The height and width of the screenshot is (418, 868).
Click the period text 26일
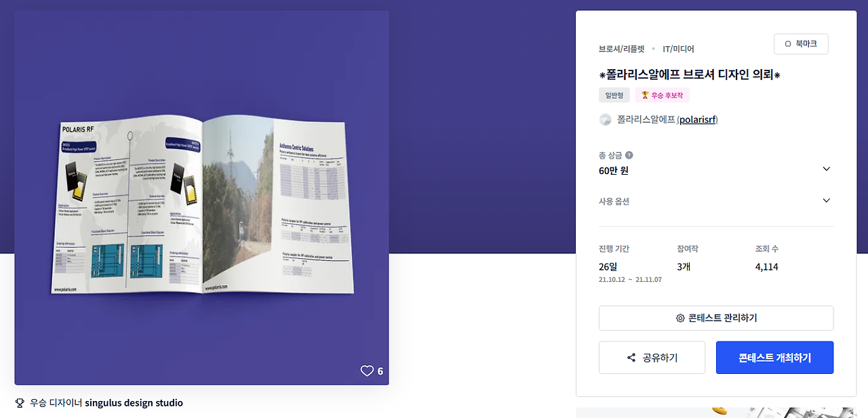tap(608, 267)
